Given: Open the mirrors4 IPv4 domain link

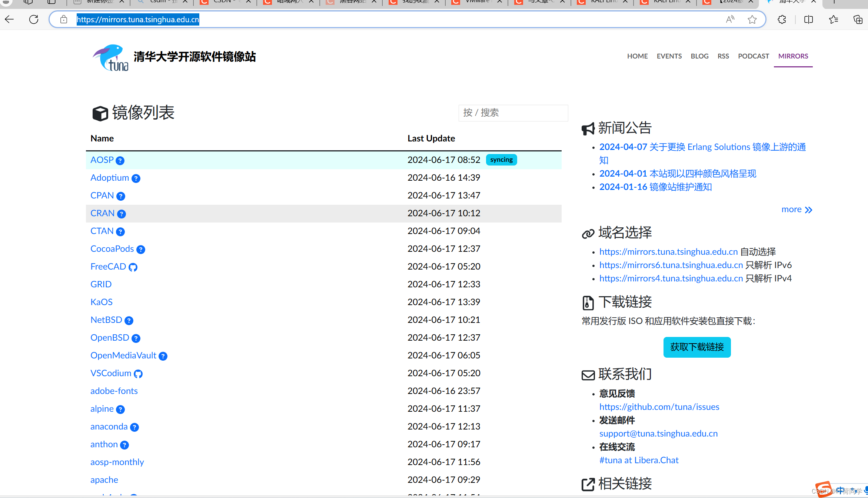Looking at the screenshot, I should click(671, 278).
